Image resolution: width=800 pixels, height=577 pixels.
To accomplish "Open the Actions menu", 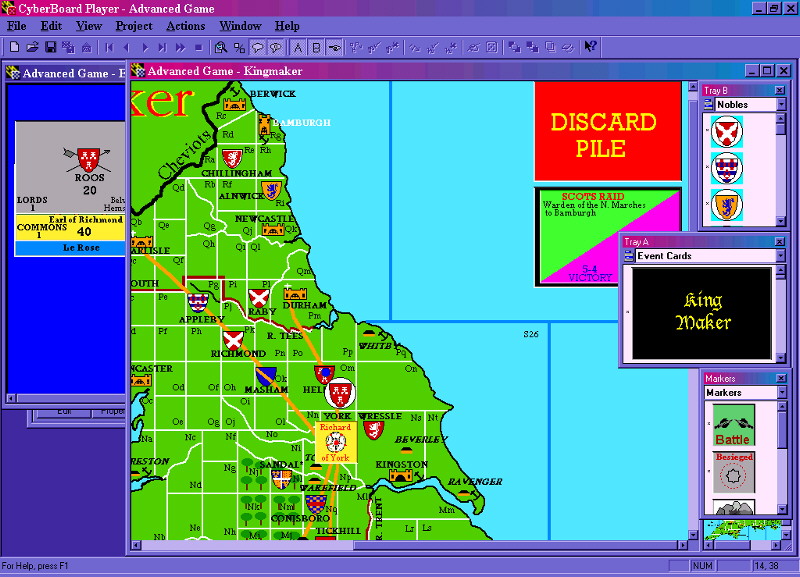I will [186, 26].
